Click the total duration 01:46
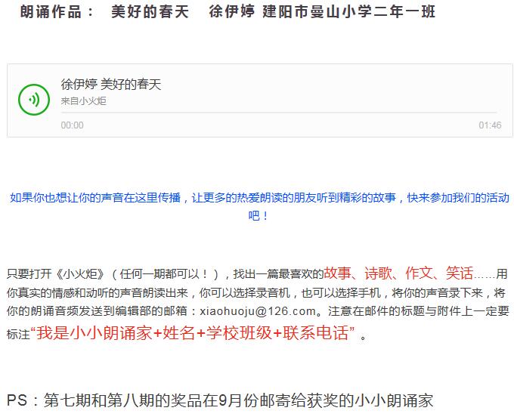The image size is (514, 420). [490, 125]
